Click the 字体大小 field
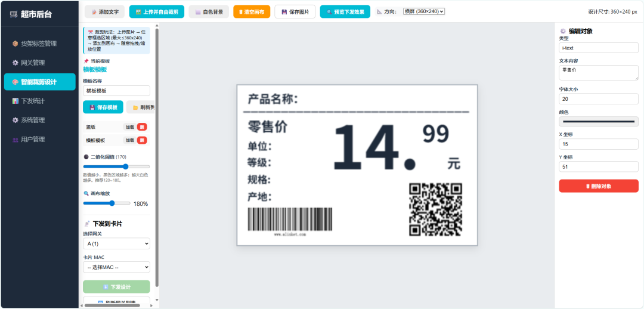This screenshot has width=644, height=309. pyautogui.click(x=599, y=98)
